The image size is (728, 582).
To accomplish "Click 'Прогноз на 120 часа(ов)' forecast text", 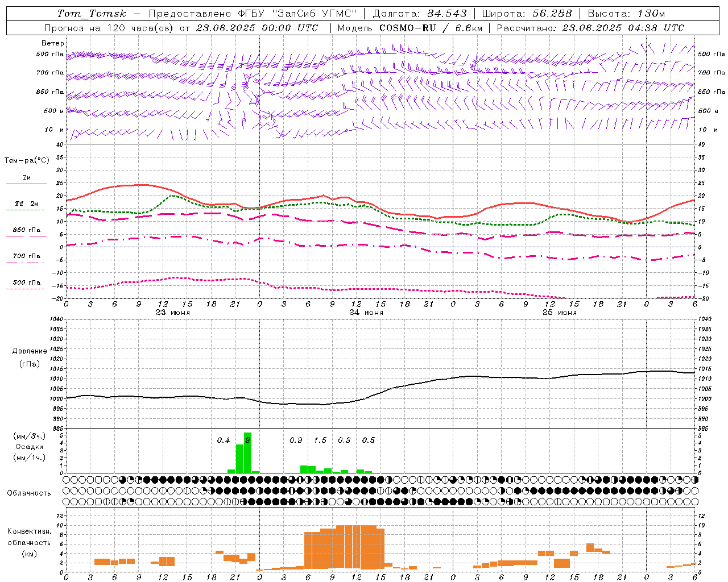I will pyautogui.click(x=110, y=28).
